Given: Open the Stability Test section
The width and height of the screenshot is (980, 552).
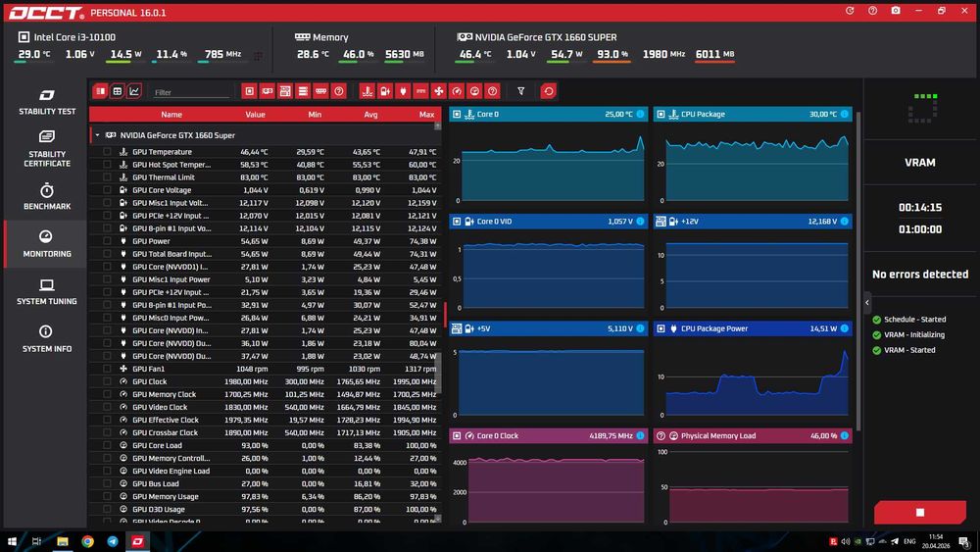Looking at the screenshot, I should tap(47, 103).
